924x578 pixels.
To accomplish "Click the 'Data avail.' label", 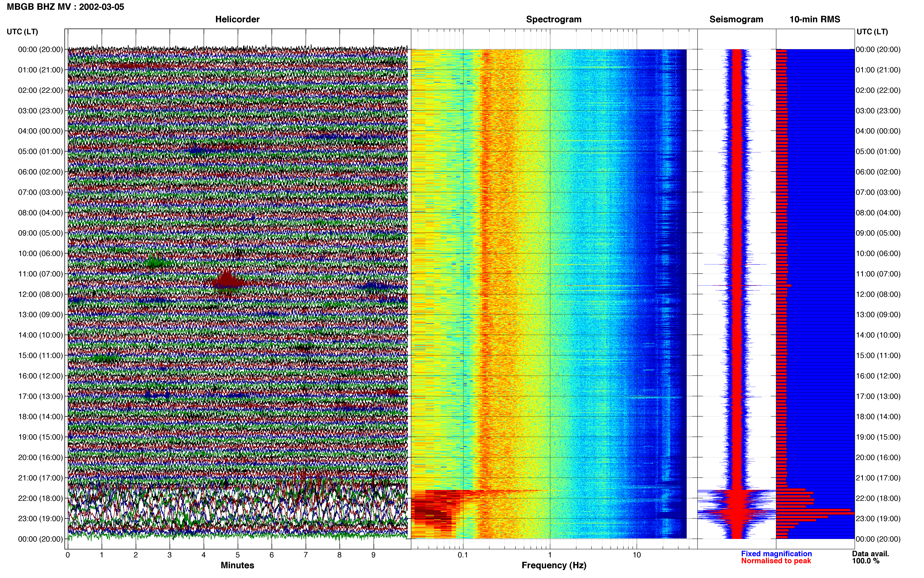I will point(870,554).
